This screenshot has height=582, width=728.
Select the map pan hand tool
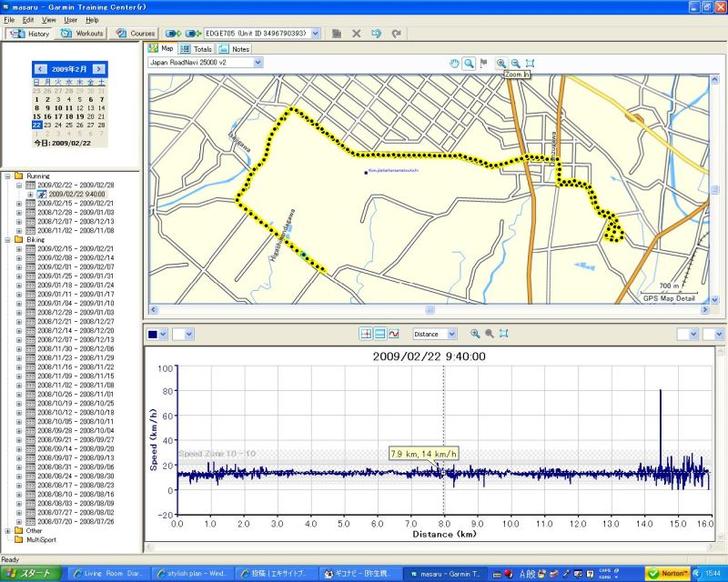[454, 64]
